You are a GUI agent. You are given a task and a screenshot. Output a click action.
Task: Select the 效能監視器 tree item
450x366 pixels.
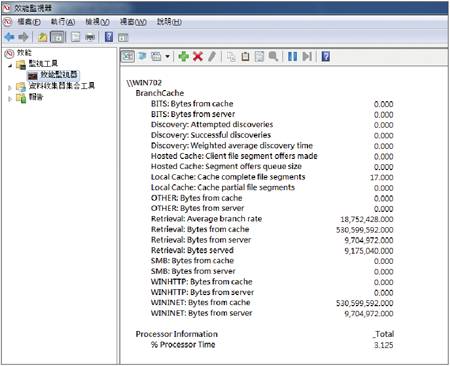(x=59, y=74)
